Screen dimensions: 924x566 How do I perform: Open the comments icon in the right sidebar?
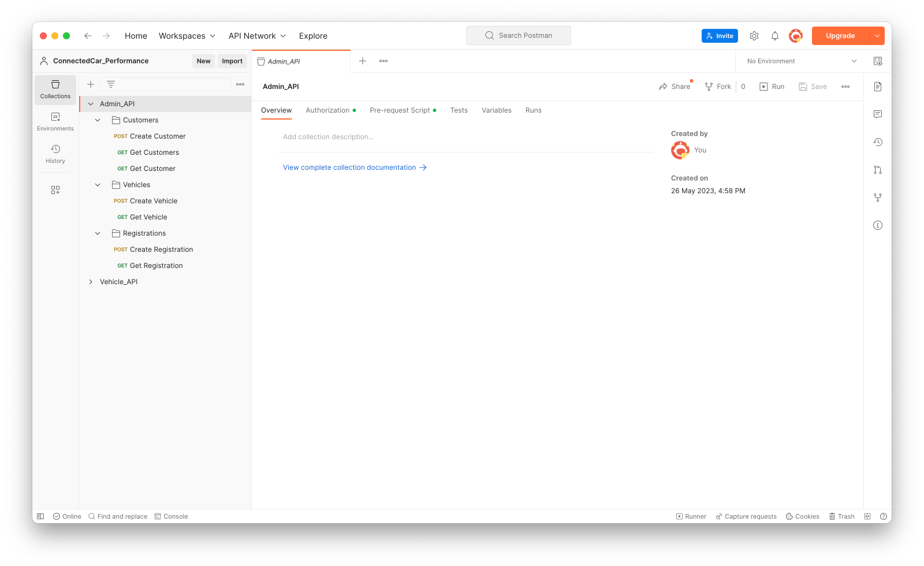tap(878, 114)
